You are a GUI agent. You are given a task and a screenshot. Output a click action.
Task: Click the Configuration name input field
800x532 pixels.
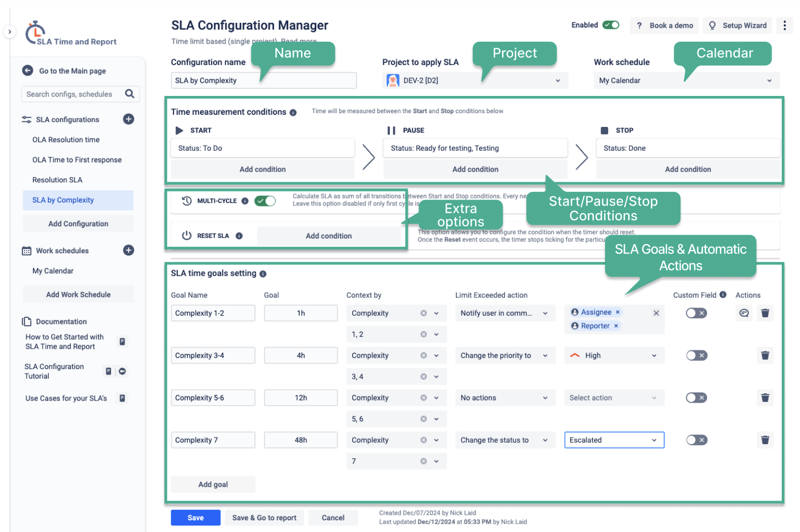coord(264,80)
